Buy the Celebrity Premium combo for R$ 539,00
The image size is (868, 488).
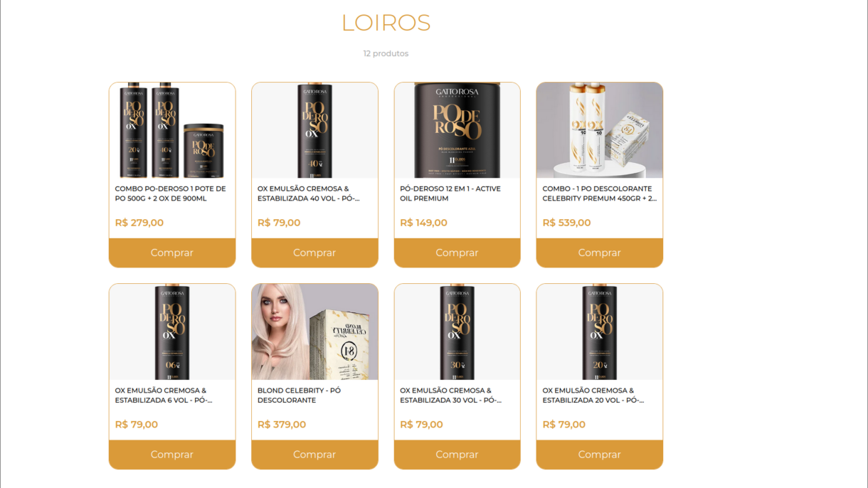pyautogui.click(x=599, y=253)
